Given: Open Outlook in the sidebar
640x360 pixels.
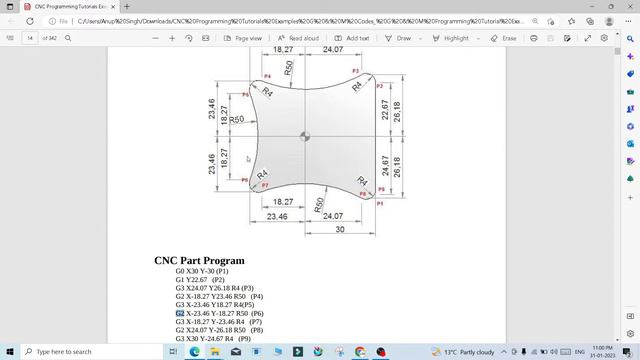Looking at the screenshot, I should 630,144.
